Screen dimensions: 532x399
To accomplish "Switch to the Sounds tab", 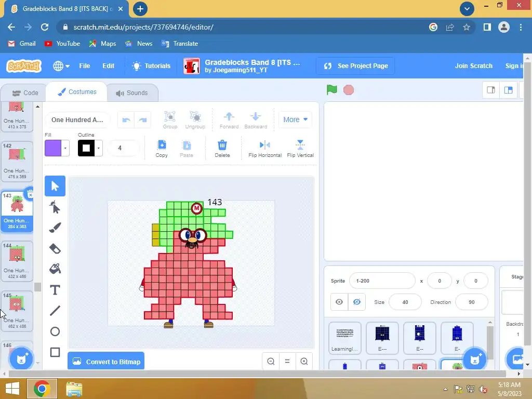I will (x=132, y=93).
